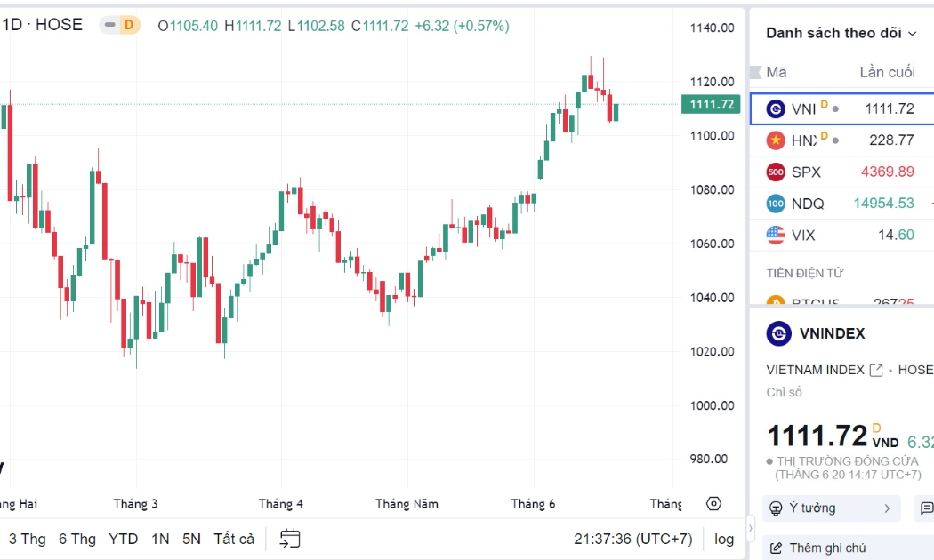This screenshot has width=934, height=560.
Task: Click the Tất cả range option
Action: [x=234, y=539]
